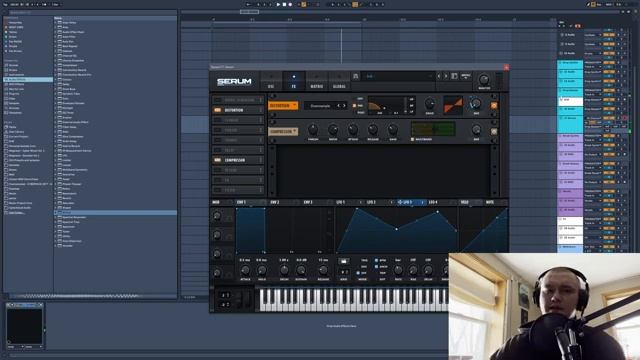Stop playback using the transport Stop button
The width and height of the screenshot is (640, 360).
pos(284,4)
